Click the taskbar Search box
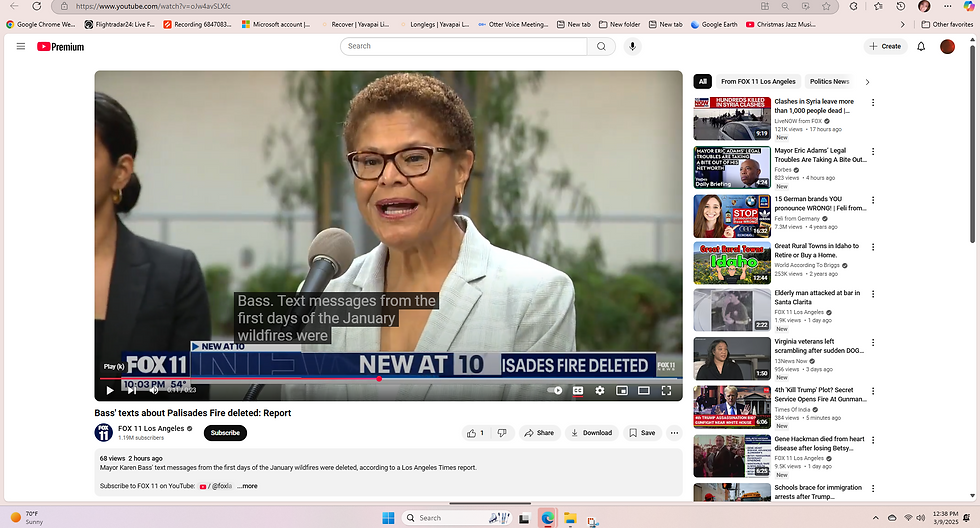Screen dimensions: 980x528 (x=458, y=518)
